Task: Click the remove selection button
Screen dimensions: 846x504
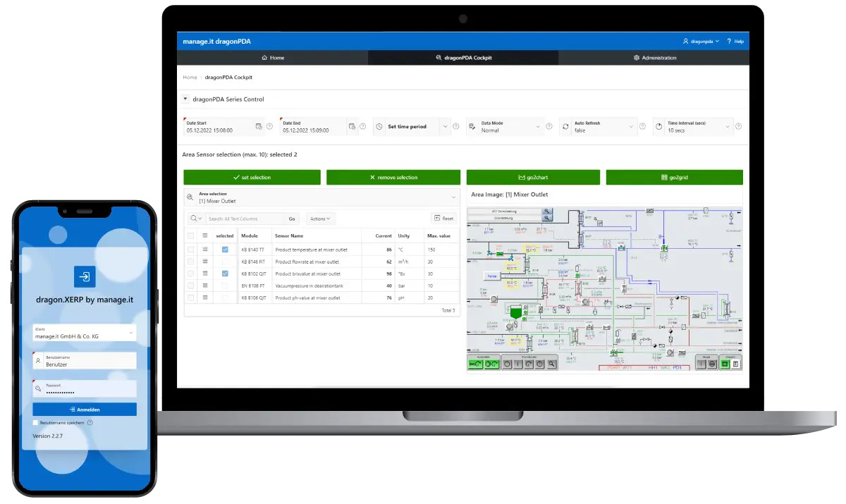Action: coord(393,178)
